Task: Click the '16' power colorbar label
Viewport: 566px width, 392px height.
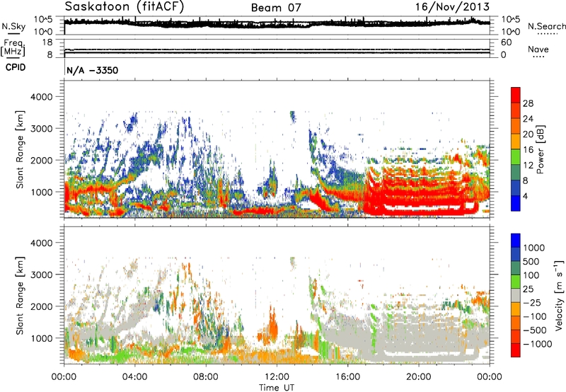Action: click(x=528, y=150)
